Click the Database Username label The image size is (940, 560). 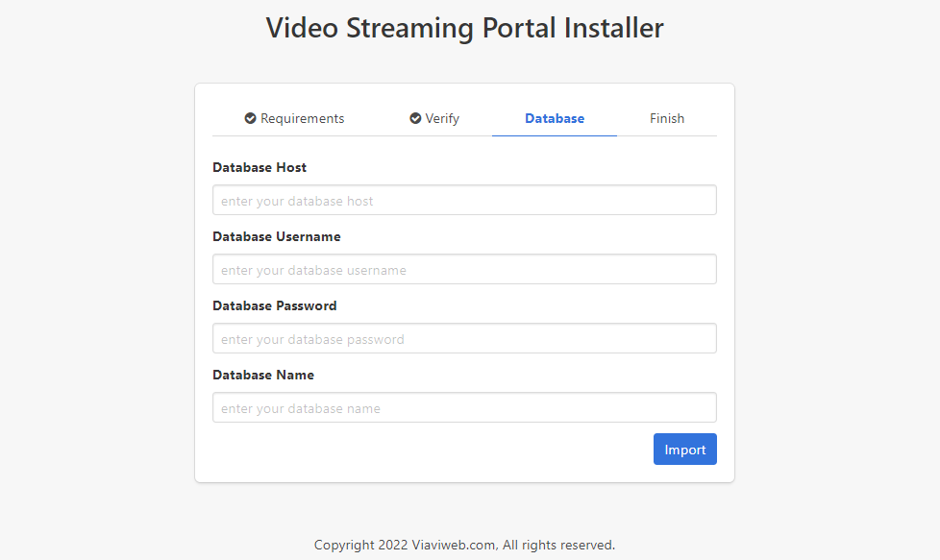coord(277,237)
